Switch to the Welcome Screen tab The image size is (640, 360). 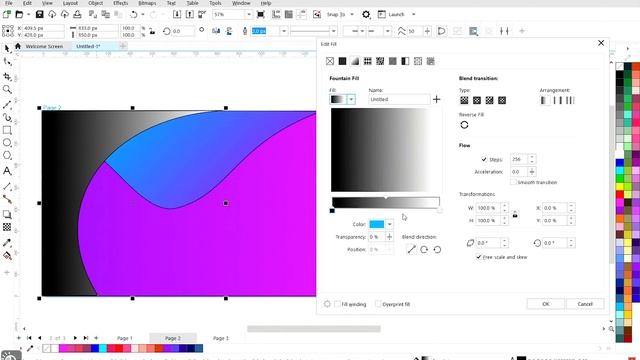pos(44,46)
